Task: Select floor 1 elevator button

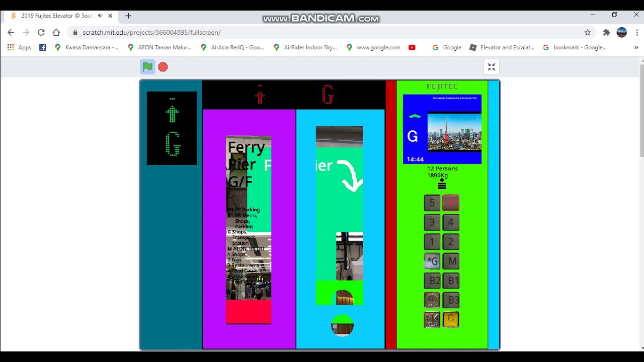Action: click(x=432, y=242)
